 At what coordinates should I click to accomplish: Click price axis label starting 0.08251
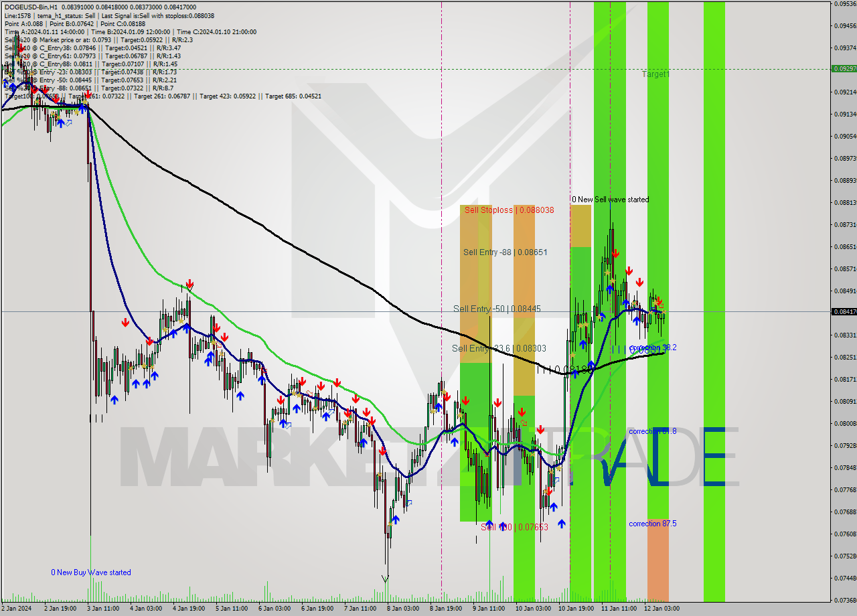click(845, 358)
